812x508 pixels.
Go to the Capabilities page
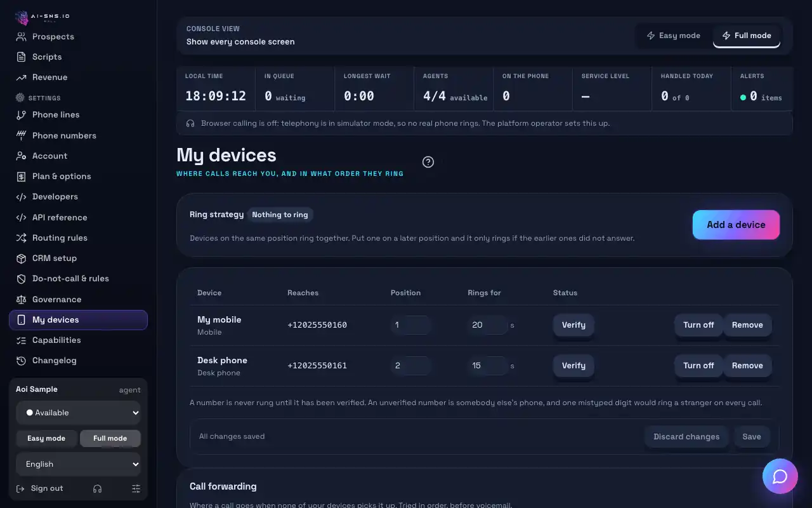79,340
